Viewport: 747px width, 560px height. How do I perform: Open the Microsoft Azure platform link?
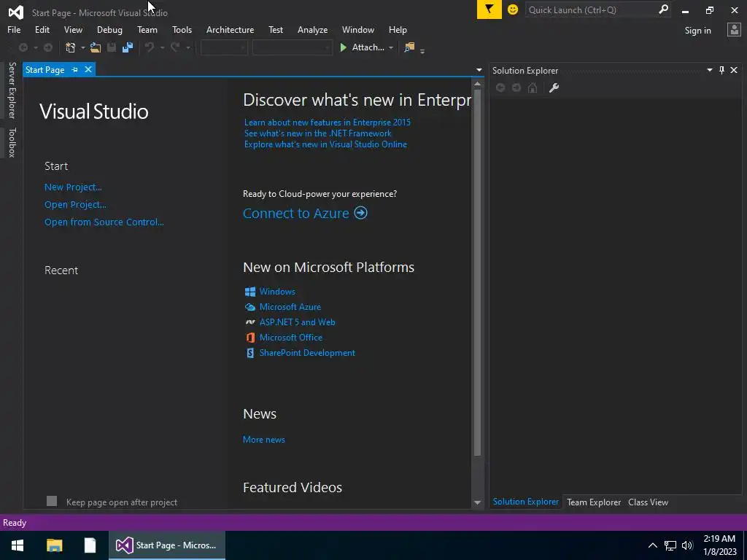tap(290, 307)
